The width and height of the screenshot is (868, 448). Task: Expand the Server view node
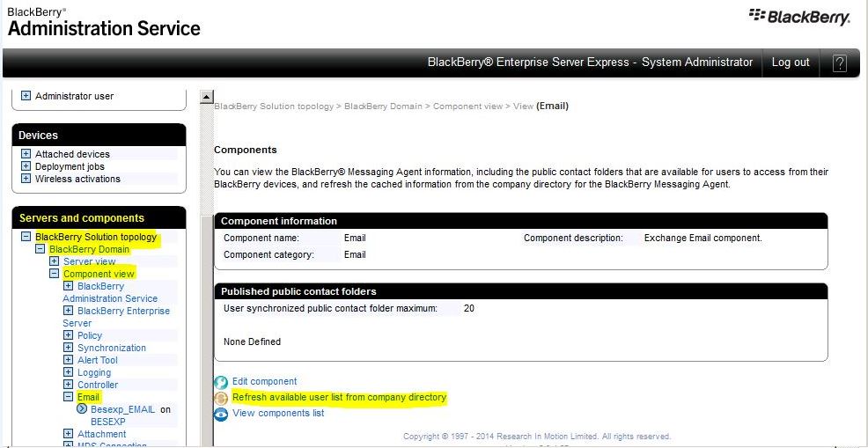[54, 261]
